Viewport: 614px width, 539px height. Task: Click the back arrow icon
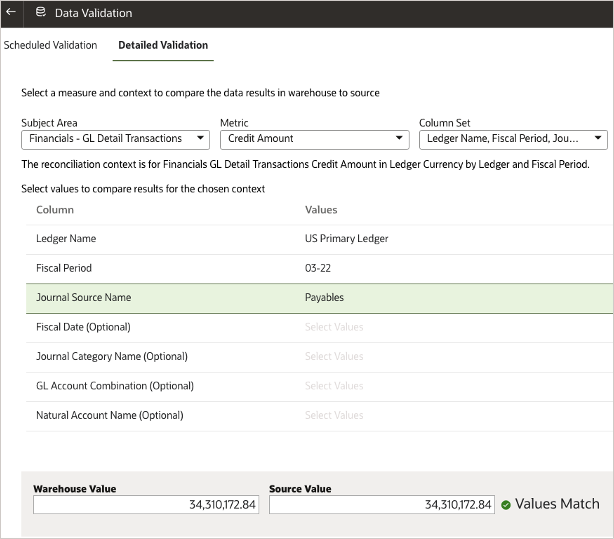11,13
